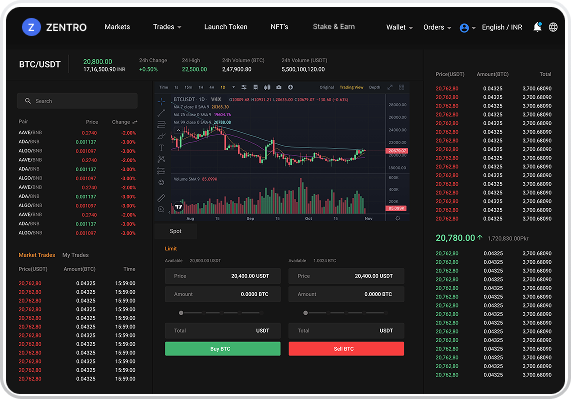Screen dimensions: 571x399
Task: Select the Limit order type tab
Action: coord(170,249)
